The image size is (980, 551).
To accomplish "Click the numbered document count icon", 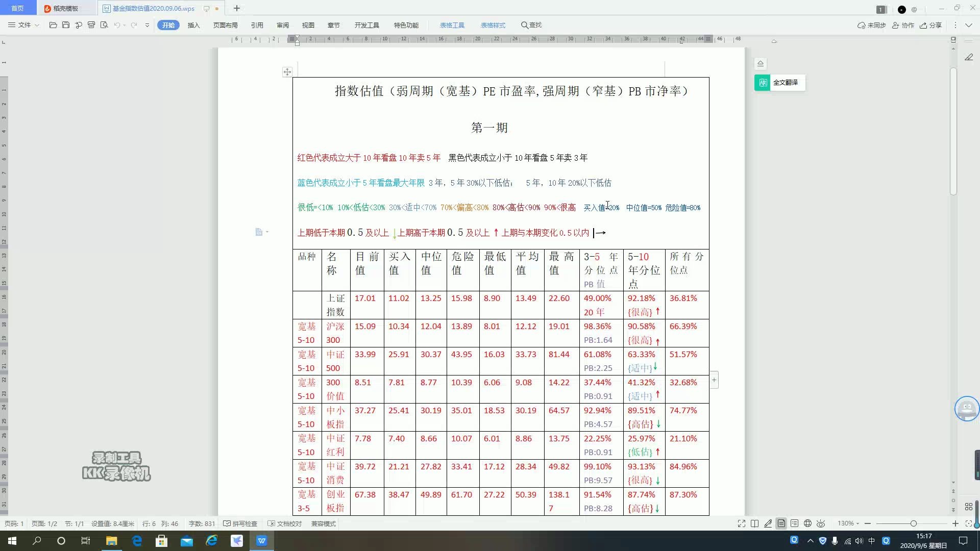I will click(881, 9).
